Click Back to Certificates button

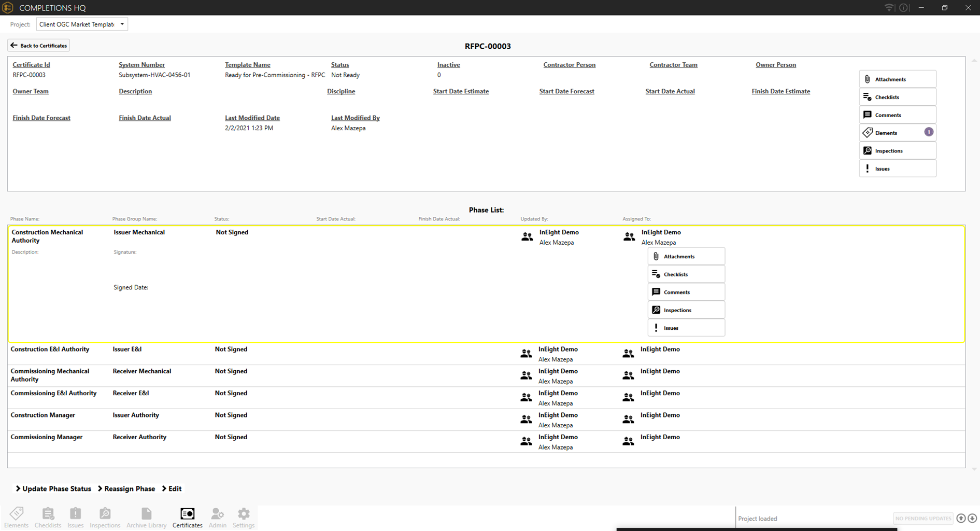pos(39,46)
